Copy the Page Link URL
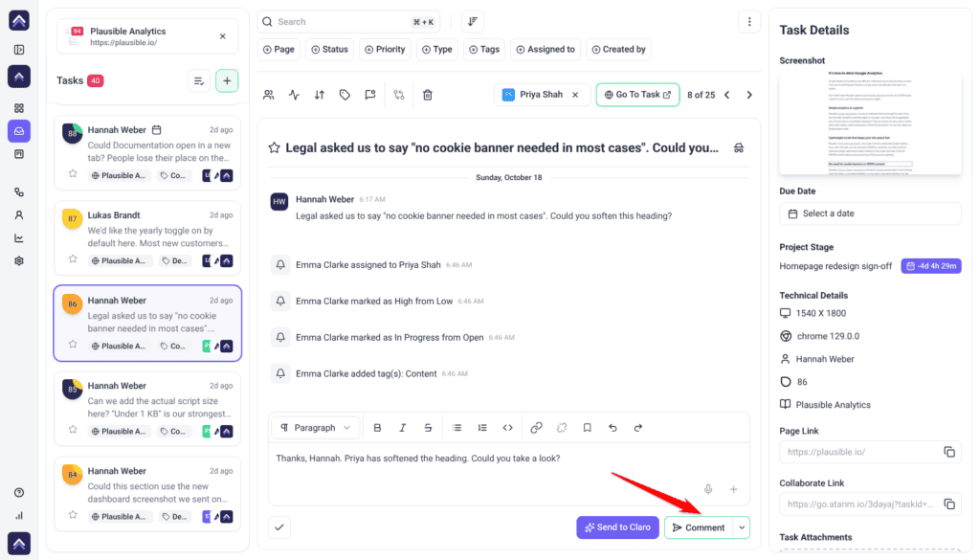 (949, 452)
